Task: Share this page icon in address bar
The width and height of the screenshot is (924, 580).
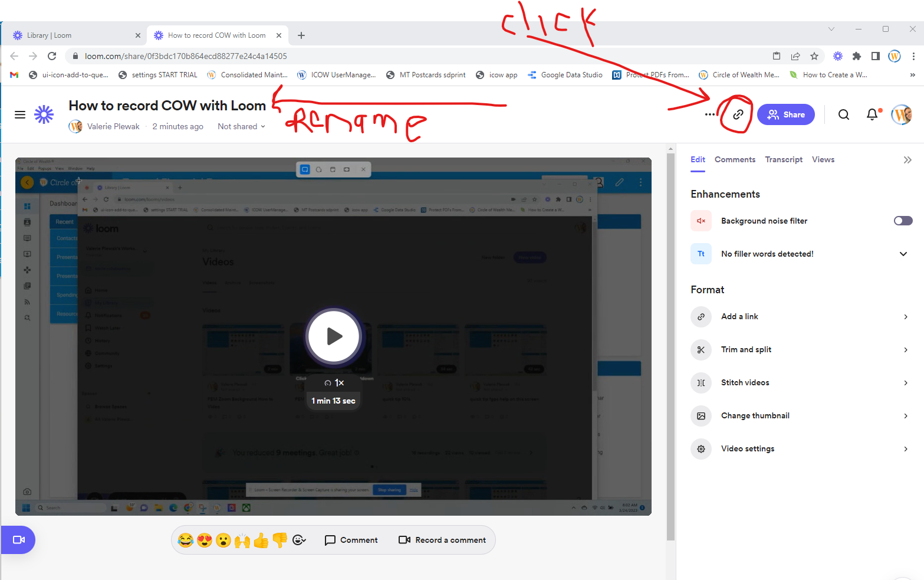Action: [x=795, y=56]
